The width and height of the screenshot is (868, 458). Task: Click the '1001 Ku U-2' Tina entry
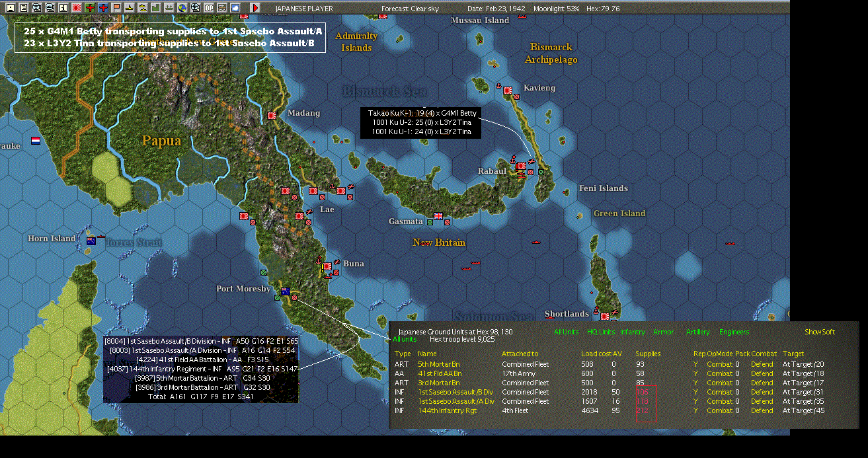pos(421,122)
